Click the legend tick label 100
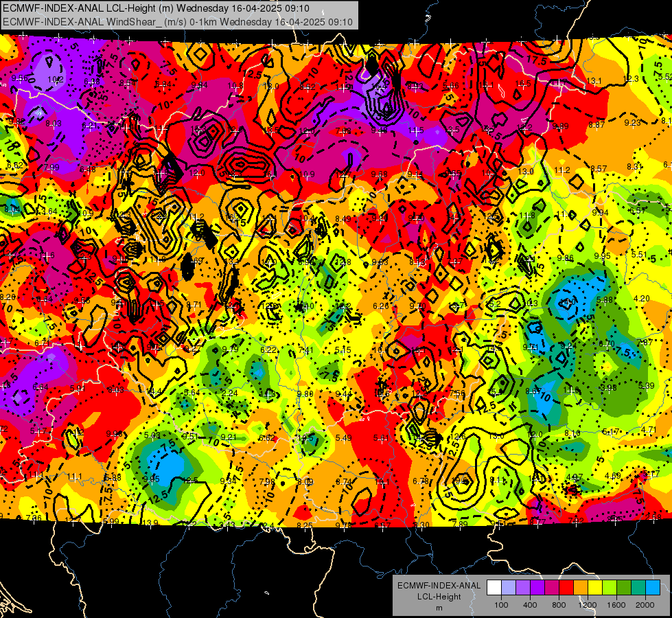The width and height of the screenshot is (672, 618). coord(501,605)
